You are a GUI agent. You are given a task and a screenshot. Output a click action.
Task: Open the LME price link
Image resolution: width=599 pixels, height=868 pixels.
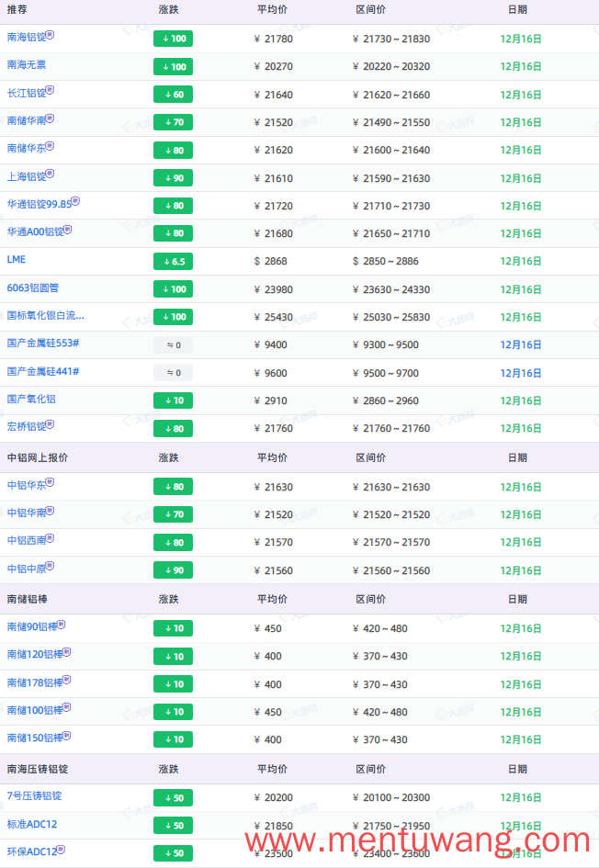tap(16, 260)
